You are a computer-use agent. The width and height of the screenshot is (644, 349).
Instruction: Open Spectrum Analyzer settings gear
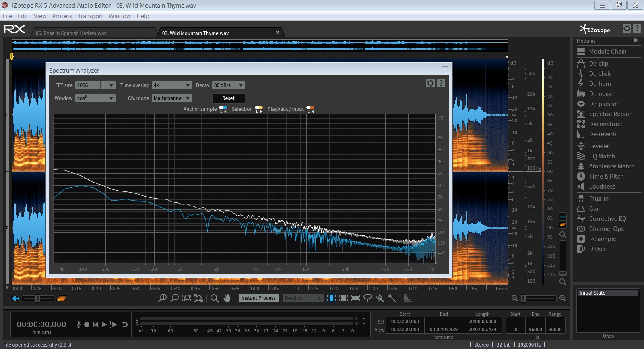coord(430,83)
